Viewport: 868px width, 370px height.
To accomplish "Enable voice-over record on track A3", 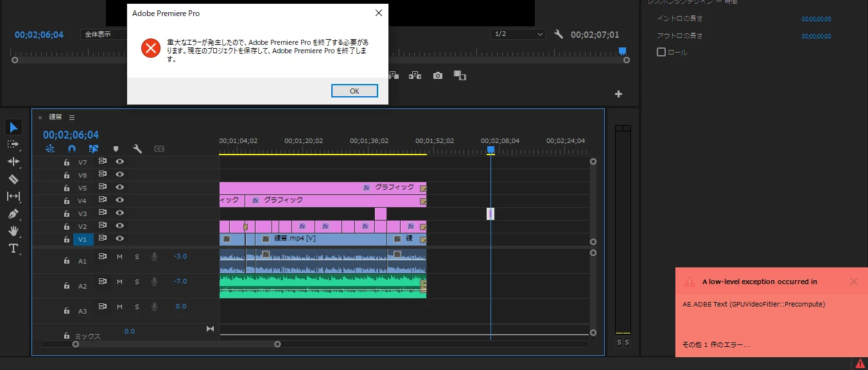I will tap(154, 307).
